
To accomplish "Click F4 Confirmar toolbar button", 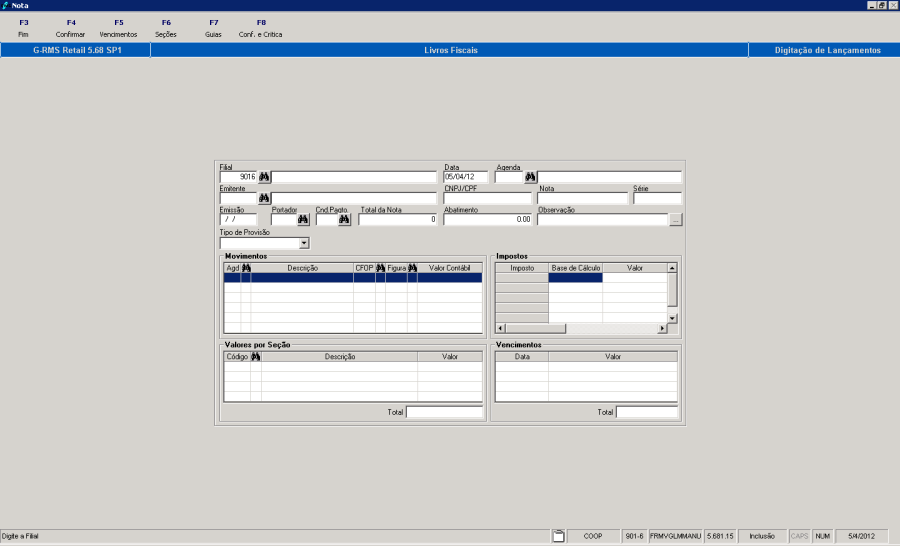I will (x=71, y=28).
